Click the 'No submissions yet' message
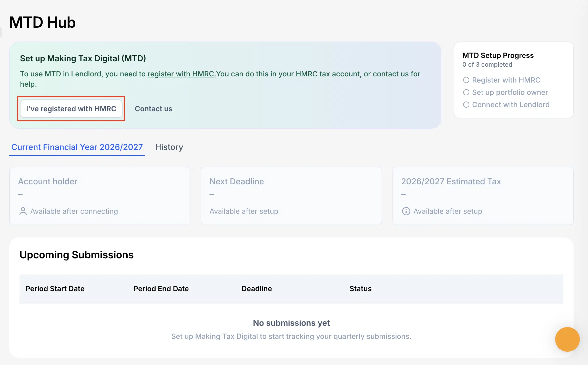Image resolution: width=588 pixels, height=365 pixels. tap(291, 323)
